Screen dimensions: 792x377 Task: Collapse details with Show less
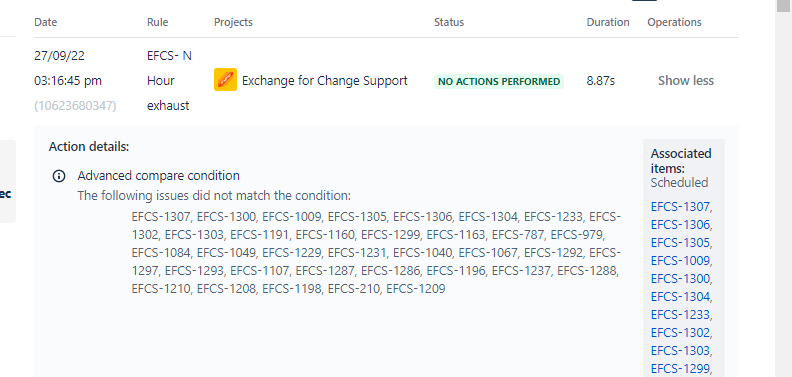pyautogui.click(x=685, y=81)
